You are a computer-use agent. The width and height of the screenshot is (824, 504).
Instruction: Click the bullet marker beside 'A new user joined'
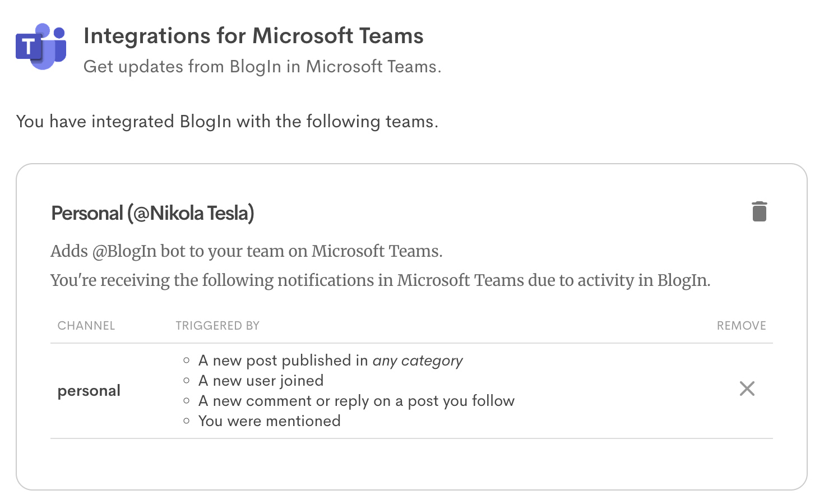click(x=187, y=381)
